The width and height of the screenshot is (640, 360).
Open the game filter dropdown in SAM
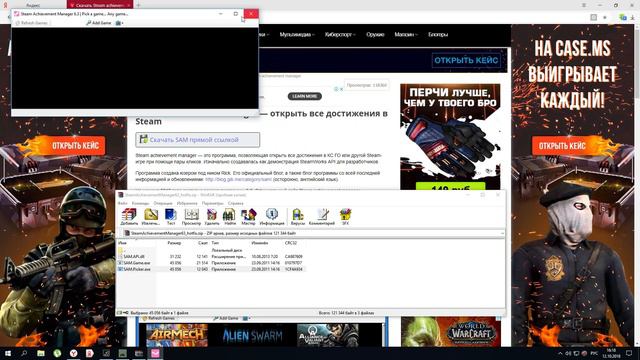click(x=120, y=23)
